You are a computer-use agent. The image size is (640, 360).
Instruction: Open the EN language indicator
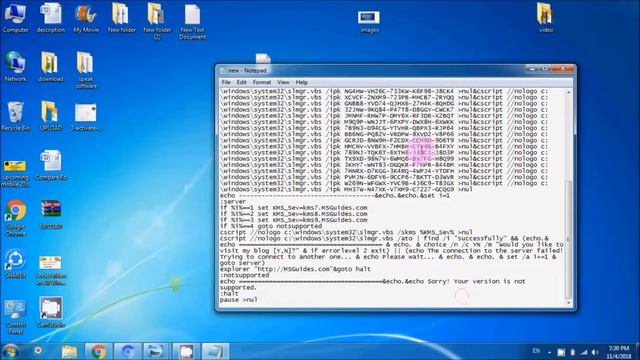536,351
